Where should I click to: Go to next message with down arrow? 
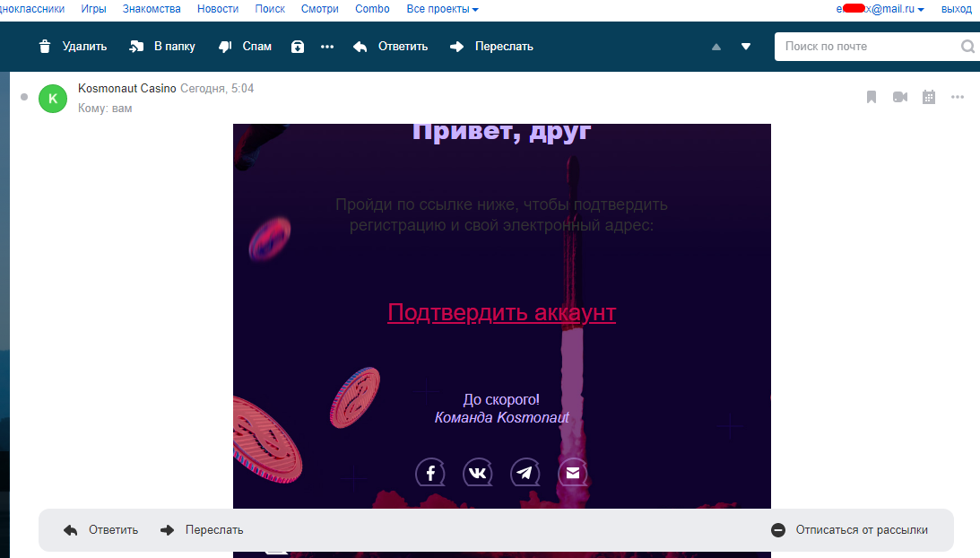746,47
